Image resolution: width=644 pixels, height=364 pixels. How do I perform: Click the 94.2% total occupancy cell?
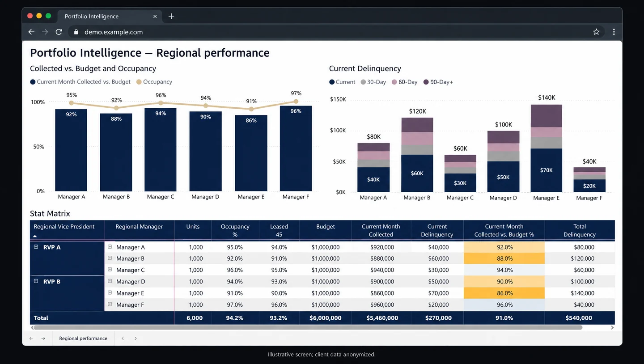click(235, 318)
